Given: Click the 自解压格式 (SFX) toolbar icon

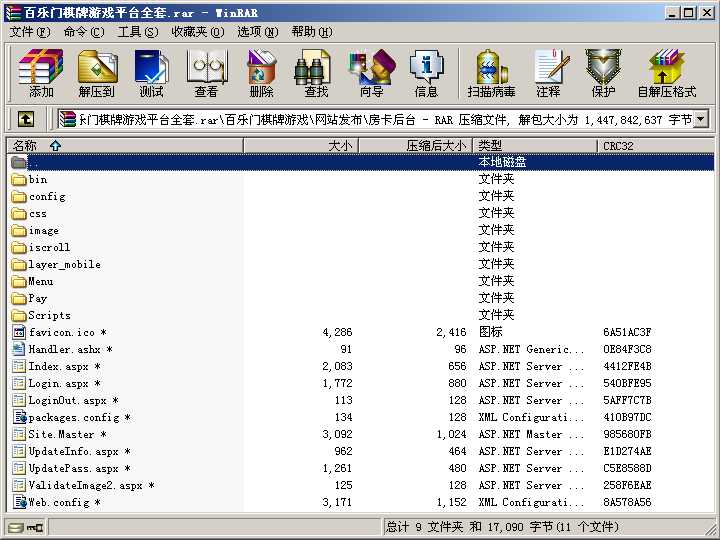Looking at the screenshot, I should [x=667, y=73].
